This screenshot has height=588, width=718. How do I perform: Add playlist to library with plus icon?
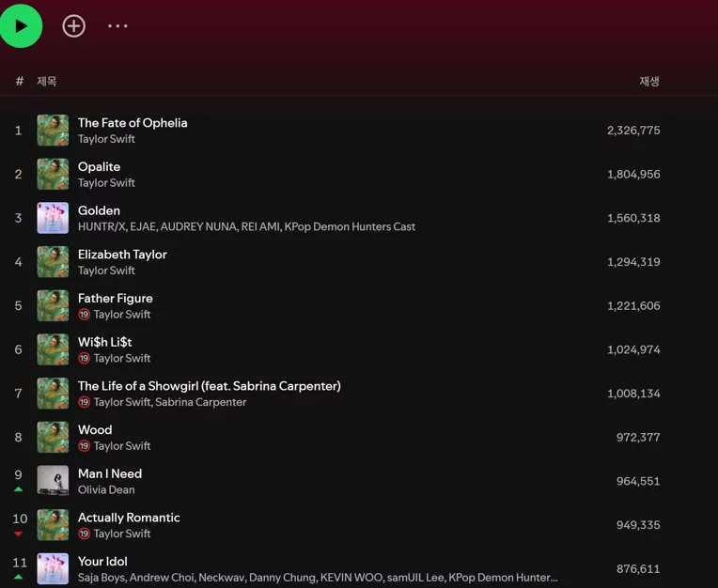tap(73, 26)
